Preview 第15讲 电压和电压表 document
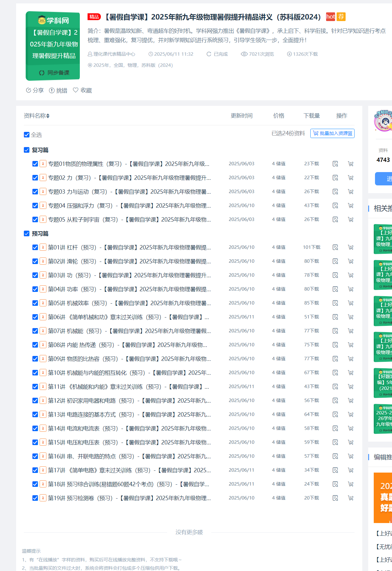Viewport: 392px width, 571px height. (x=335, y=442)
